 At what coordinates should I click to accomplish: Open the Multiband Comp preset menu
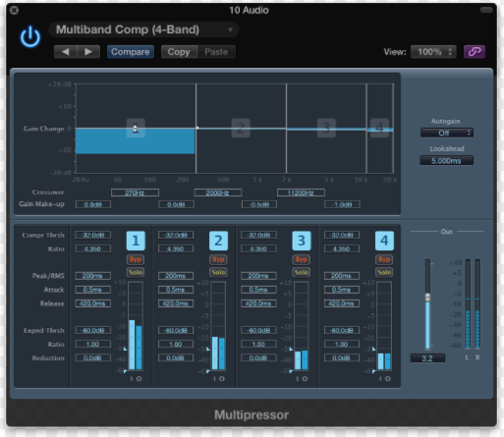[x=143, y=29]
